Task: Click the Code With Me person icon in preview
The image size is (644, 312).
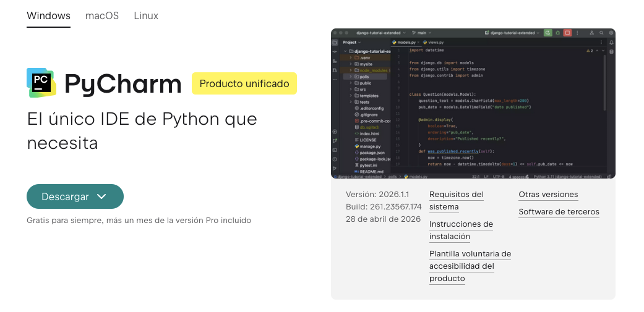Action: point(592,33)
